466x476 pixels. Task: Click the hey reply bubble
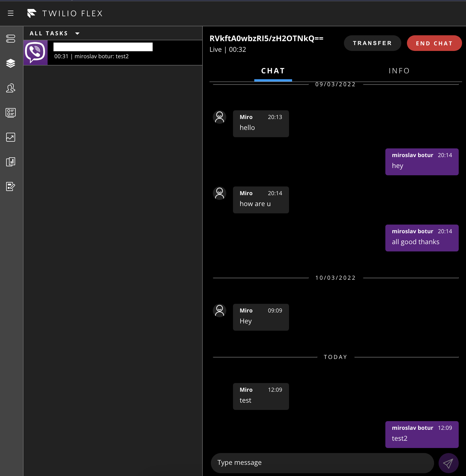(x=422, y=162)
